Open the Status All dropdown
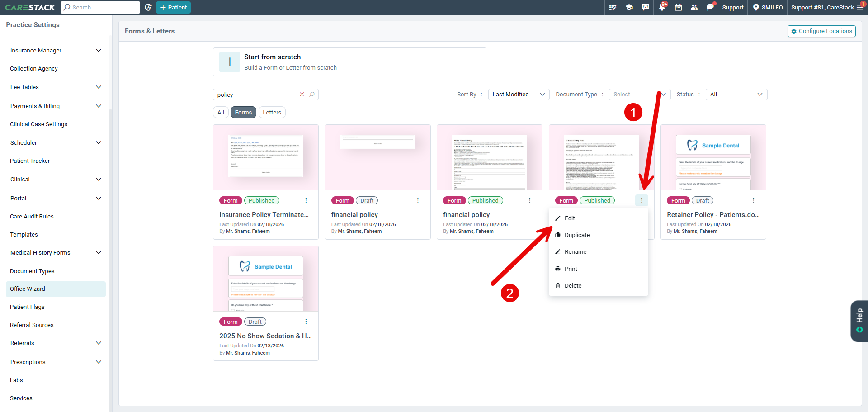 736,95
